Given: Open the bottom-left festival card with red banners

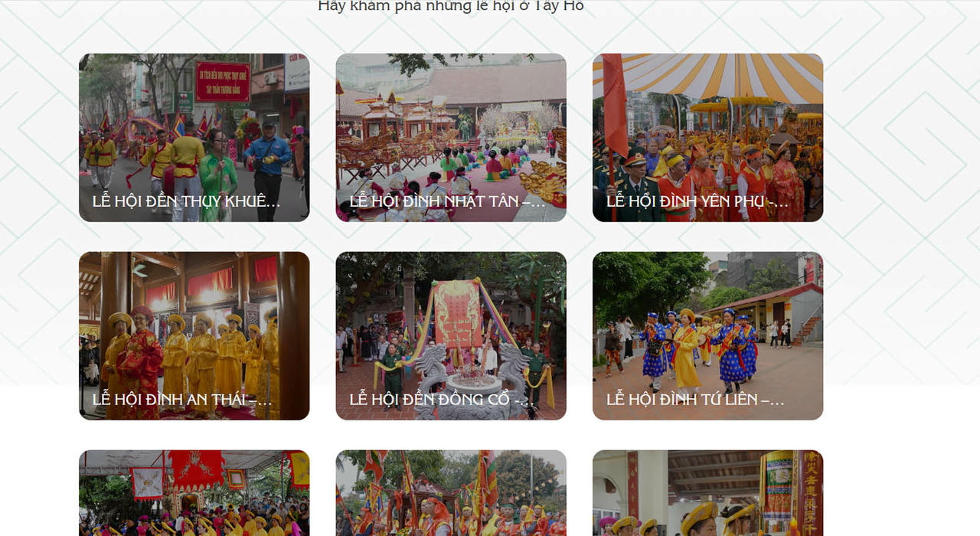Looking at the screenshot, I should click(x=194, y=492).
